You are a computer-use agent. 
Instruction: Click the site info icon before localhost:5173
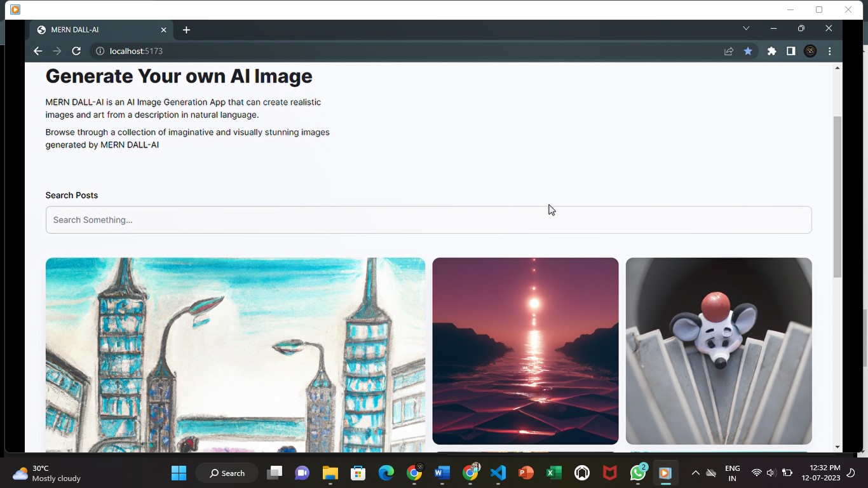point(100,51)
